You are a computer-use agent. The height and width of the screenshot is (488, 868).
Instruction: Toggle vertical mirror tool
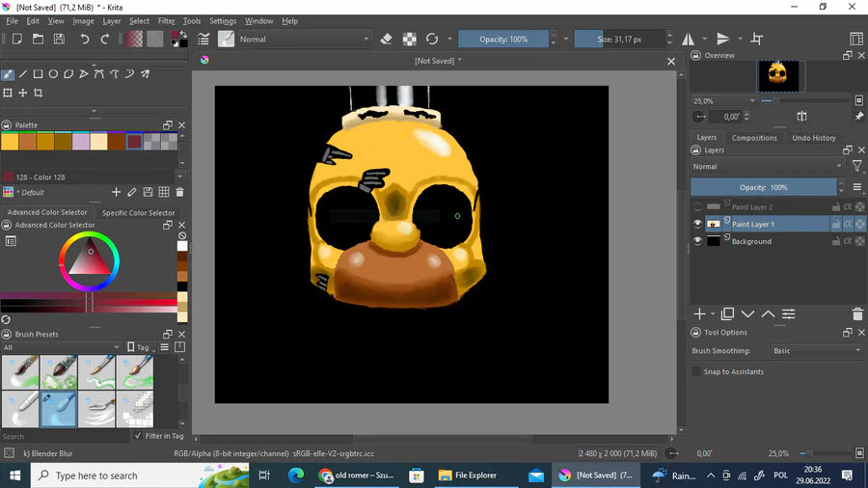723,39
